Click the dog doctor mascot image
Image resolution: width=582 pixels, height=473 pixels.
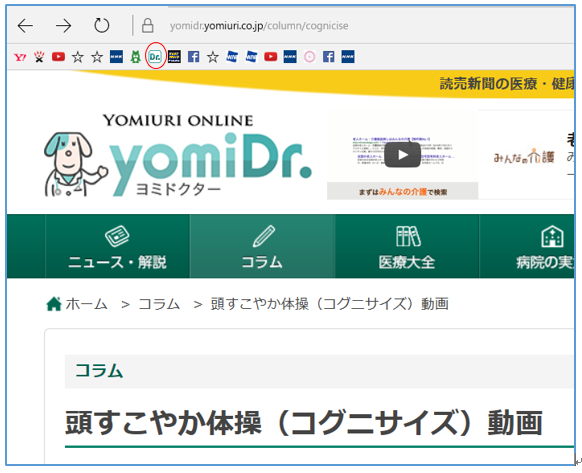[75, 164]
